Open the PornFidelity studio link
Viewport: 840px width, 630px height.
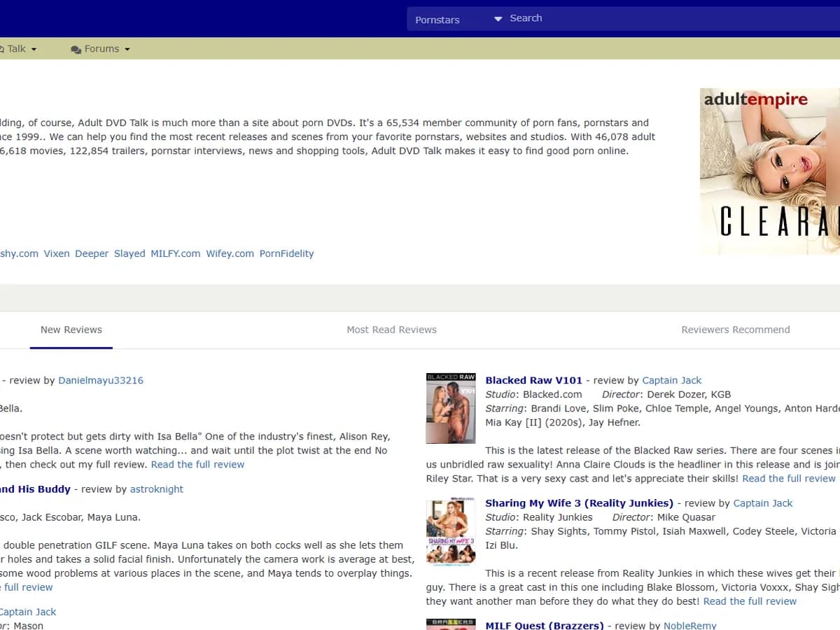point(287,253)
